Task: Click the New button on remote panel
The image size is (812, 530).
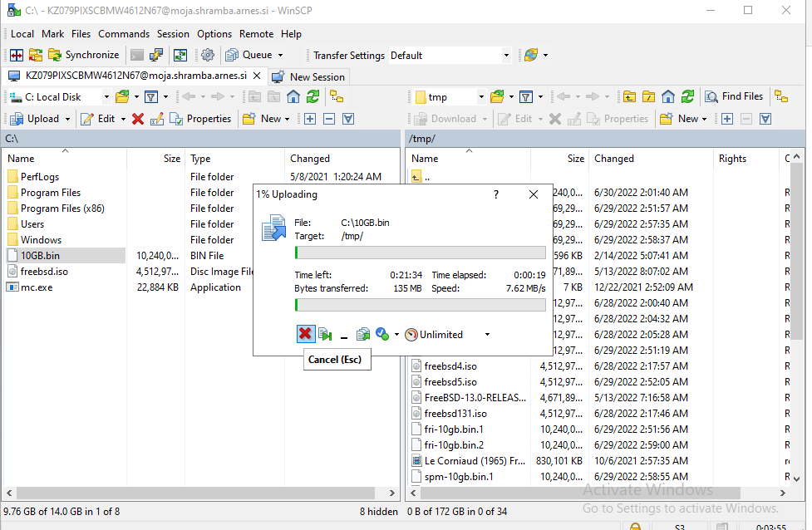Action: [682, 118]
